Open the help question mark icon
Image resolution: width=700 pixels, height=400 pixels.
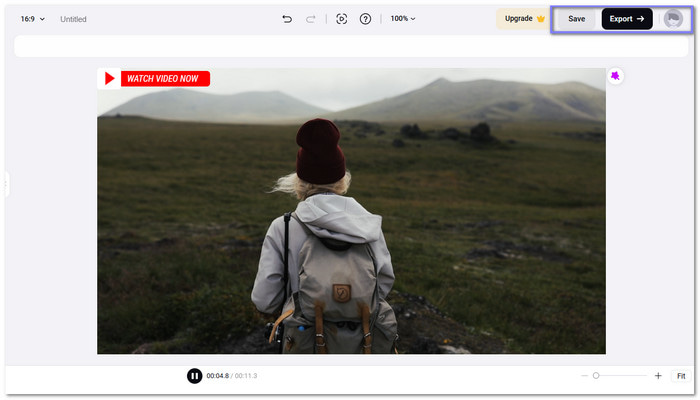(365, 19)
